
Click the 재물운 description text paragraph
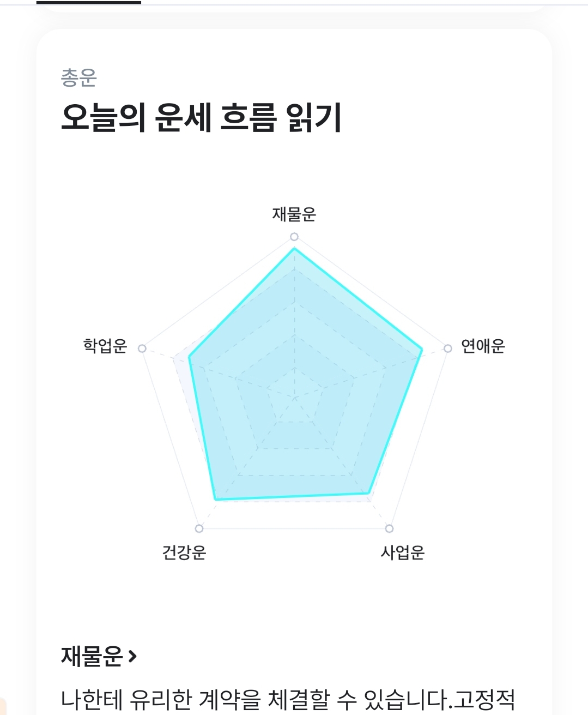click(x=288, y=700)
